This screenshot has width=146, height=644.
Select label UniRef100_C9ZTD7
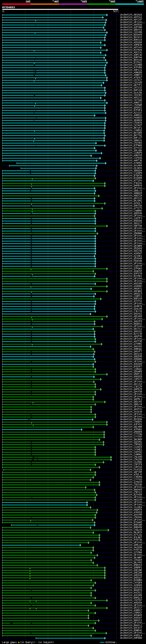point(131,600)
